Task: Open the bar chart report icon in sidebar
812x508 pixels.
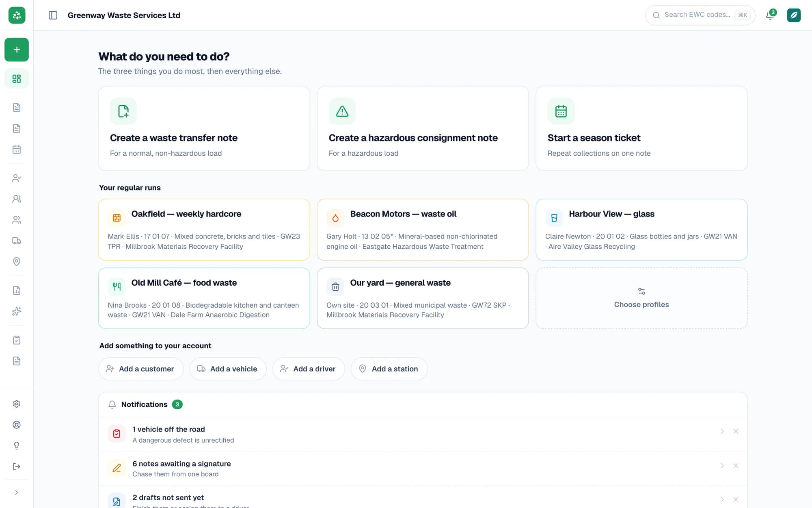Action: 17,290
